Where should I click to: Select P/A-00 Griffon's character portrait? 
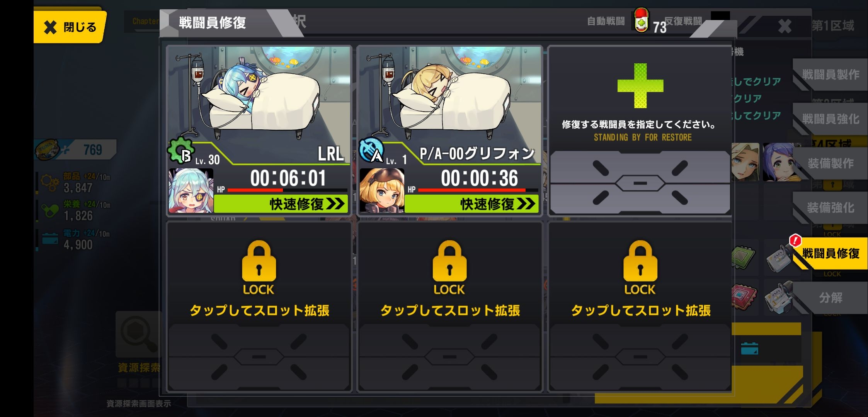382,190
